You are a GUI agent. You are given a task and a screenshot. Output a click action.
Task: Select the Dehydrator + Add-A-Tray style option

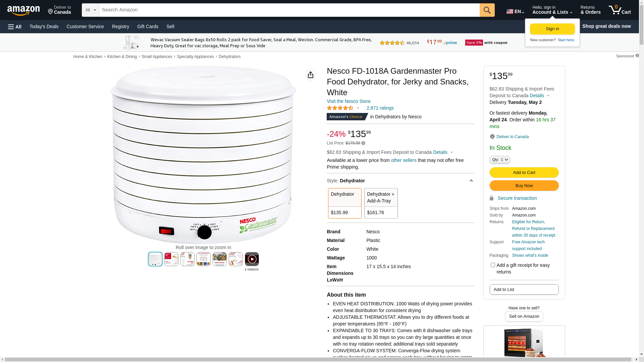pos(381,203)
